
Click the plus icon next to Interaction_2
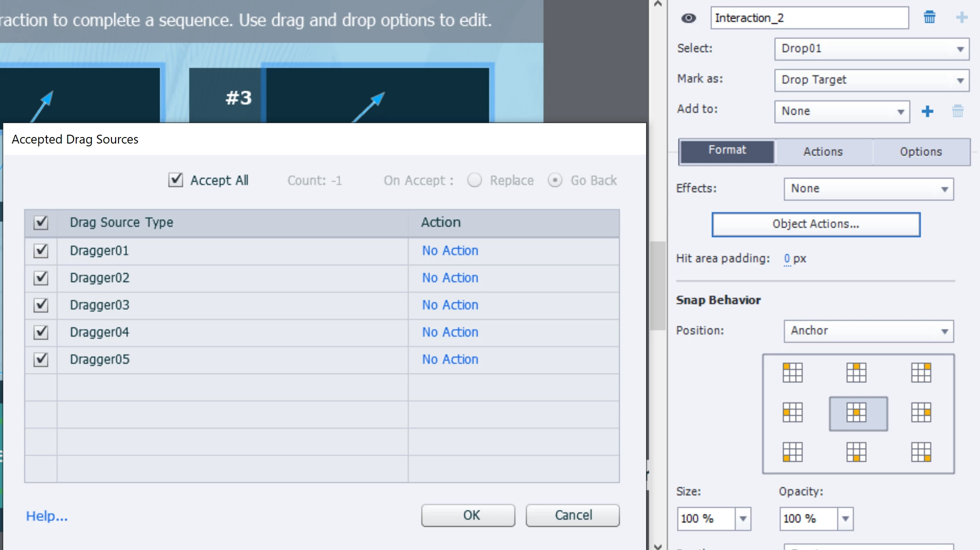[961, 18]
